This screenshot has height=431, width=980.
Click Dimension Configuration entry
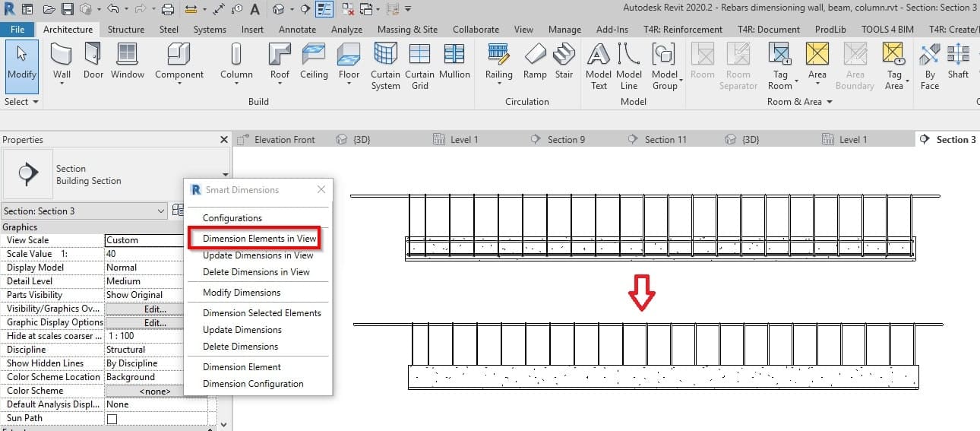(253, 384)
